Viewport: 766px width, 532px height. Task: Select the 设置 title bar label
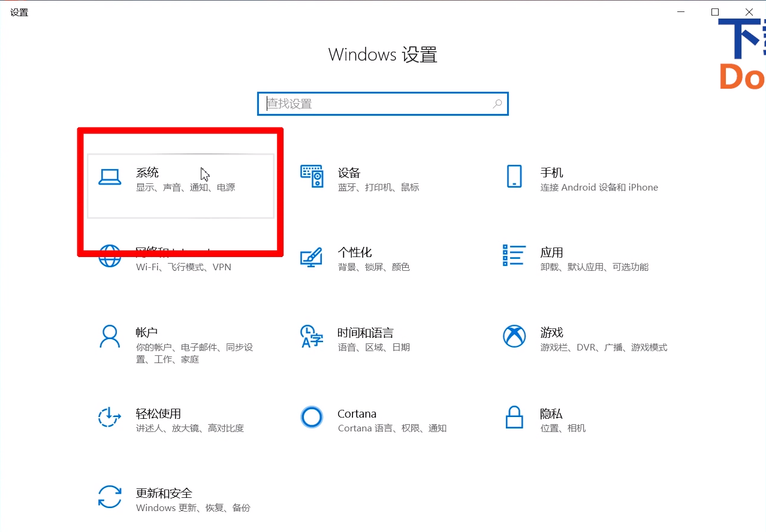(x=19, y=12)
